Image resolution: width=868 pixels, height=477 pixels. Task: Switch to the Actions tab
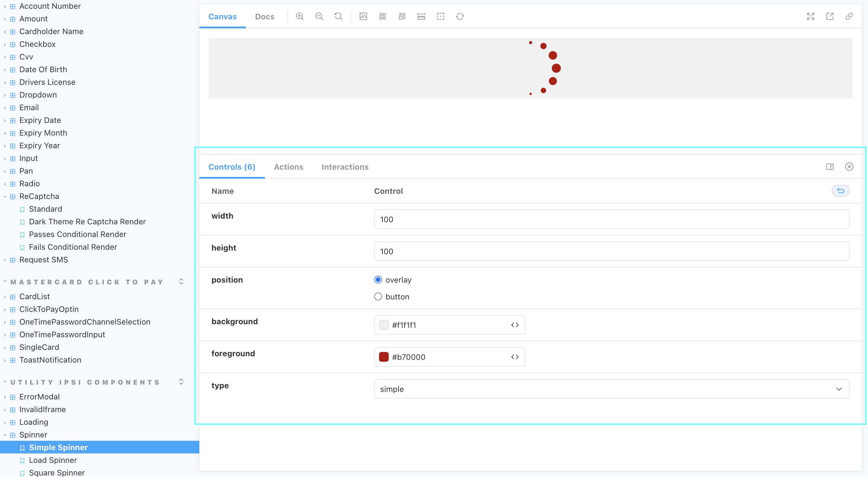point(288,167)
